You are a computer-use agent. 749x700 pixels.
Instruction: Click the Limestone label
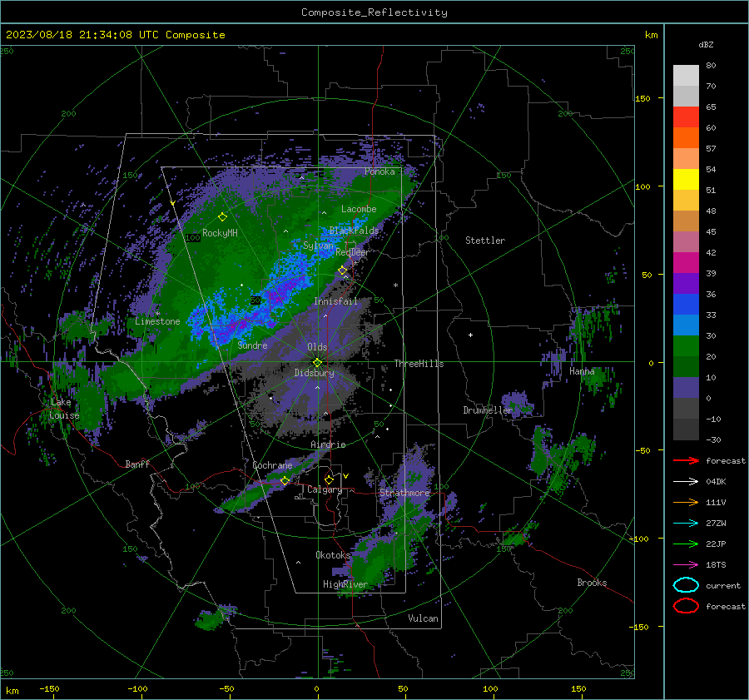(x=157, y=321)
